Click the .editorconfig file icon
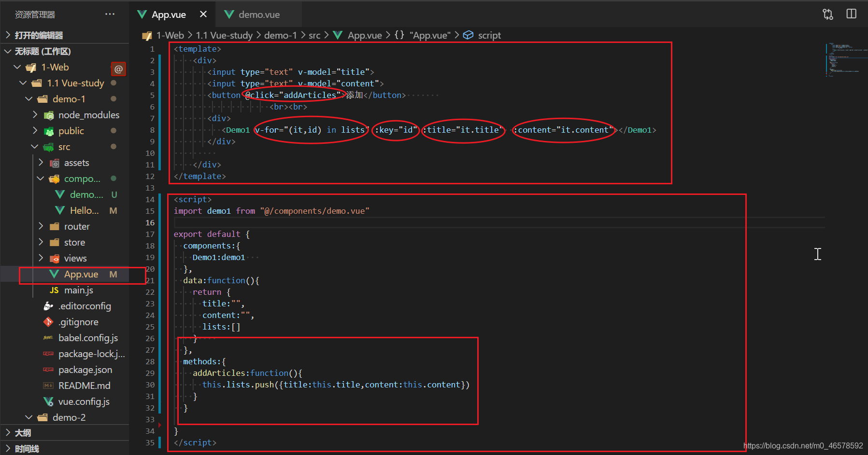This screenshot has height=455, width=868. (x=48, y=306)
